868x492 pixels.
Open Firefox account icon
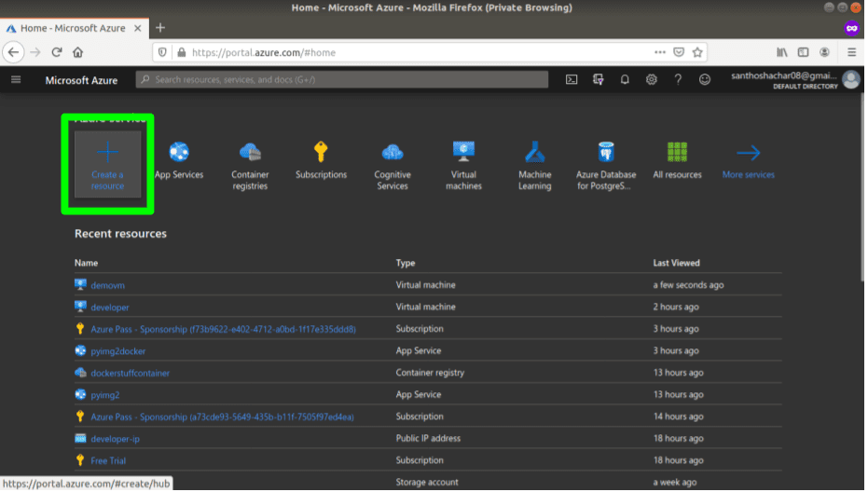(826, 52)
